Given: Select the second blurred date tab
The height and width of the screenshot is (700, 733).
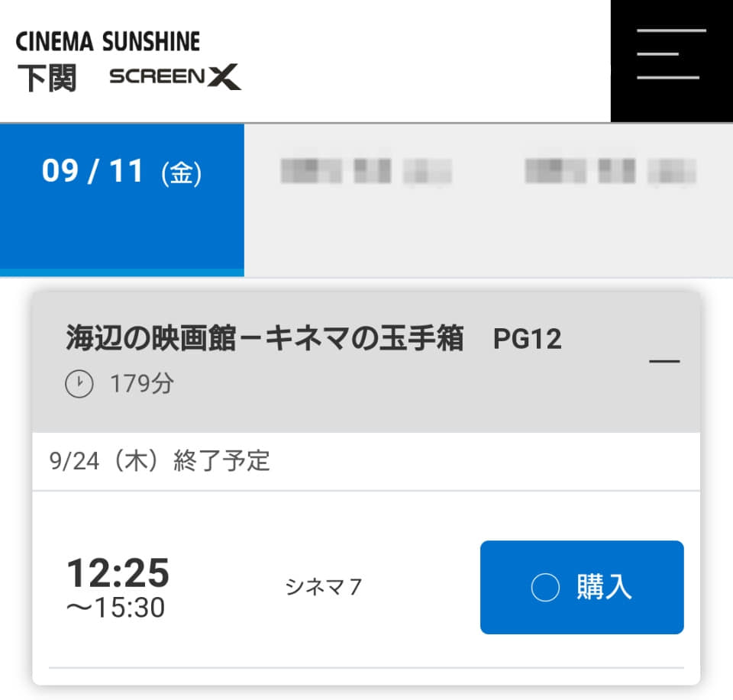Looking at the screenshot, I should [x=366, y=200].
